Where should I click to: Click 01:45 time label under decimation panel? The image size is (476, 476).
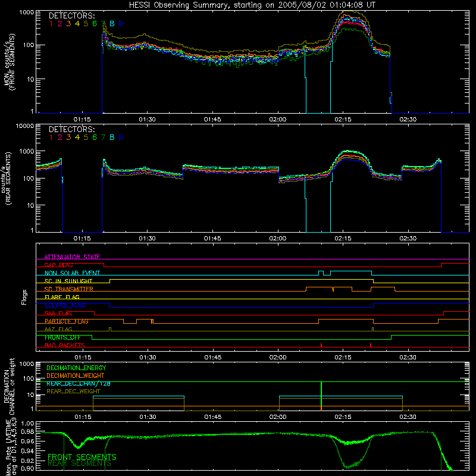click(x=213, y=417)
